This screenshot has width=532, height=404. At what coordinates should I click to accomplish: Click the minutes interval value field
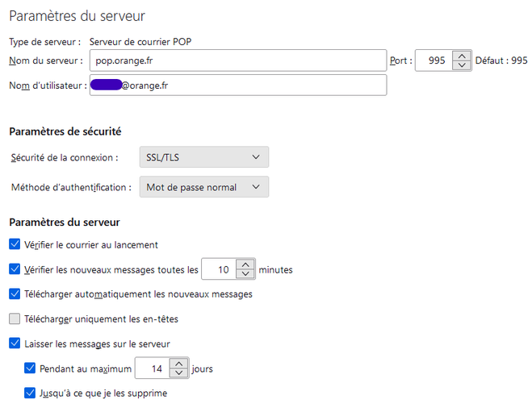click(219, 269)
